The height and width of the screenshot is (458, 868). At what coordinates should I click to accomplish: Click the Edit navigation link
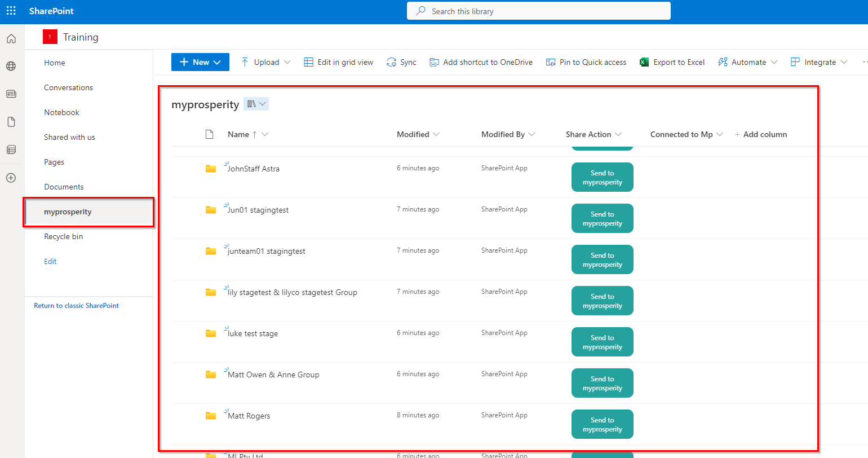tap(50, 261)
